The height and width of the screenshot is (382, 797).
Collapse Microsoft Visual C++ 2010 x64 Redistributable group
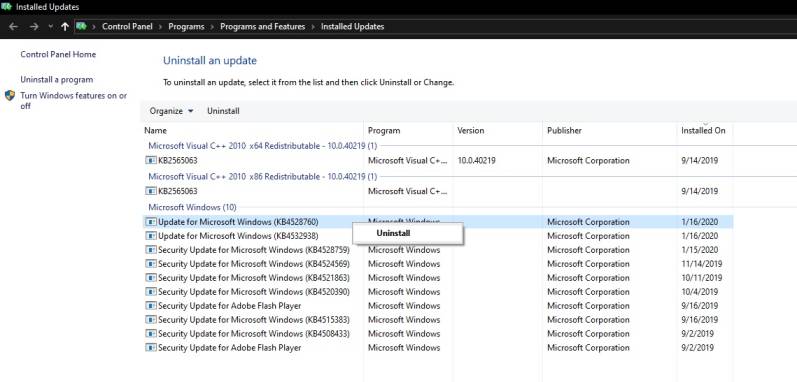coord(263,146)
